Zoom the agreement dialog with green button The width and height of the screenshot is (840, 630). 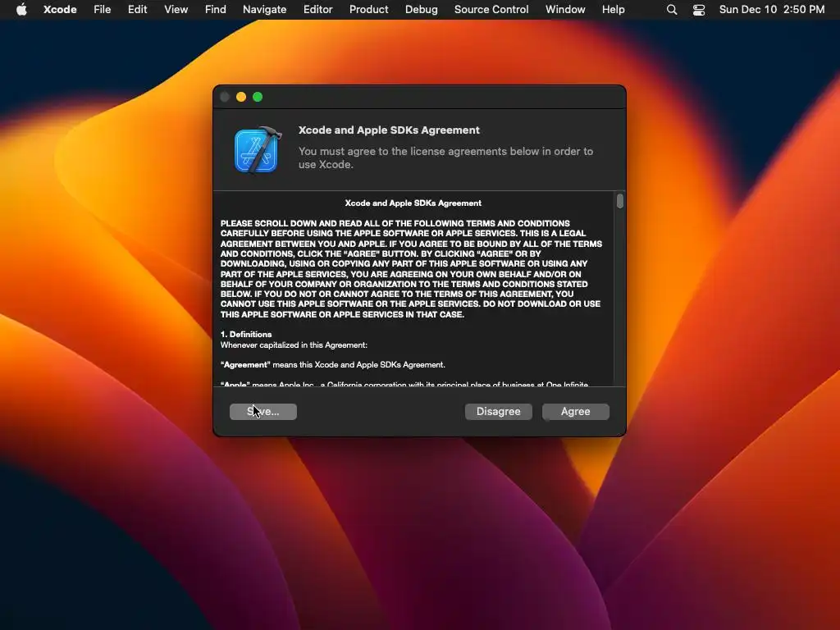[258, 97]
